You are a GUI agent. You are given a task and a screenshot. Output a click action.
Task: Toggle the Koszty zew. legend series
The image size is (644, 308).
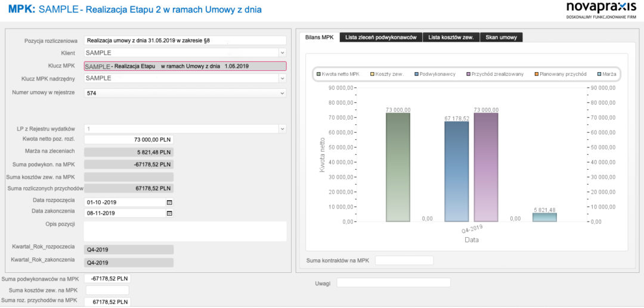pos(387,74)
